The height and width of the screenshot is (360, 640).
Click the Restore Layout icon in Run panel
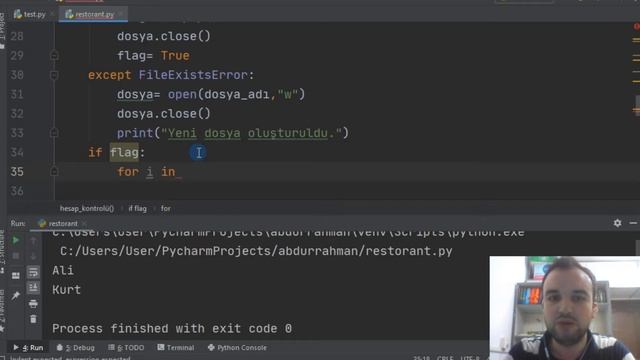pyautogui.click(x=16, y=276)
